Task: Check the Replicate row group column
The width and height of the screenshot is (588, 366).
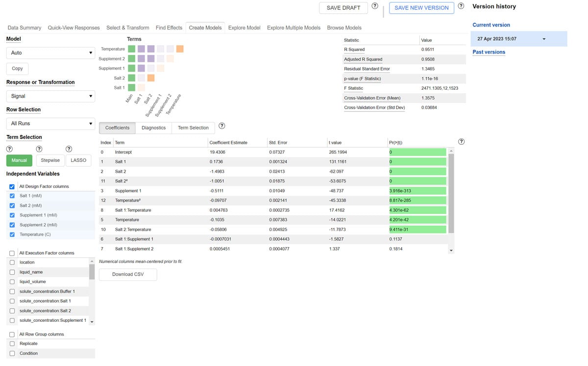Action: (12, 343)
